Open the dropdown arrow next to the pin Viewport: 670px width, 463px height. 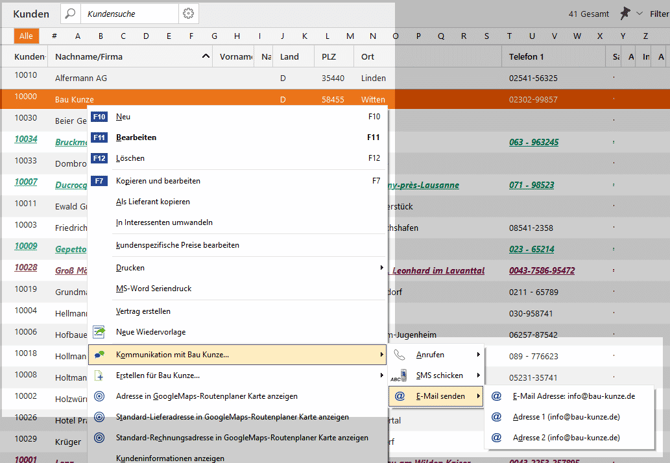coord(640,14)
